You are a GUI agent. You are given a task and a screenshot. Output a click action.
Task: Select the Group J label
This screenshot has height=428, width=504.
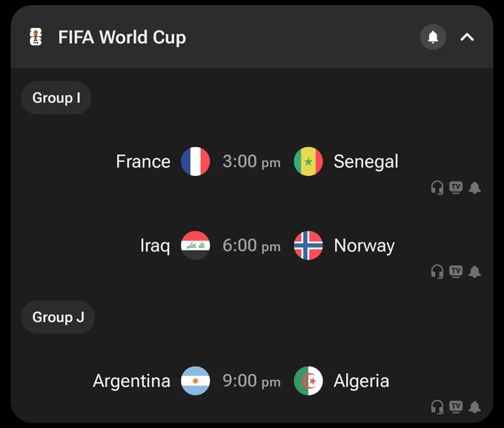pos(58,317)
